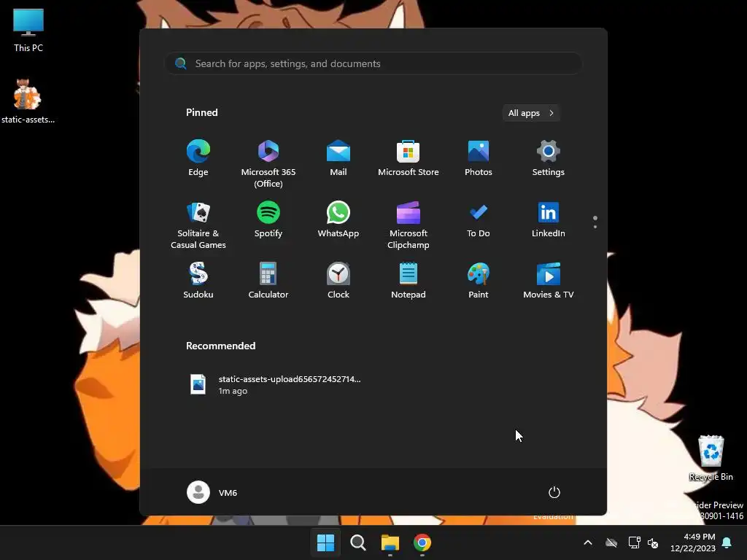Select the Recycle Bin desktop icon

point(711,458)
